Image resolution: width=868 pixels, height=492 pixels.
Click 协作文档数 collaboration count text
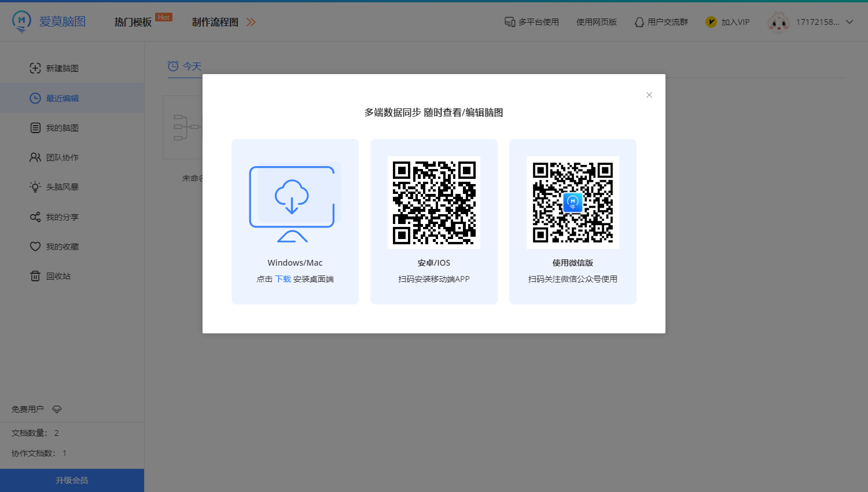(39, 453)
